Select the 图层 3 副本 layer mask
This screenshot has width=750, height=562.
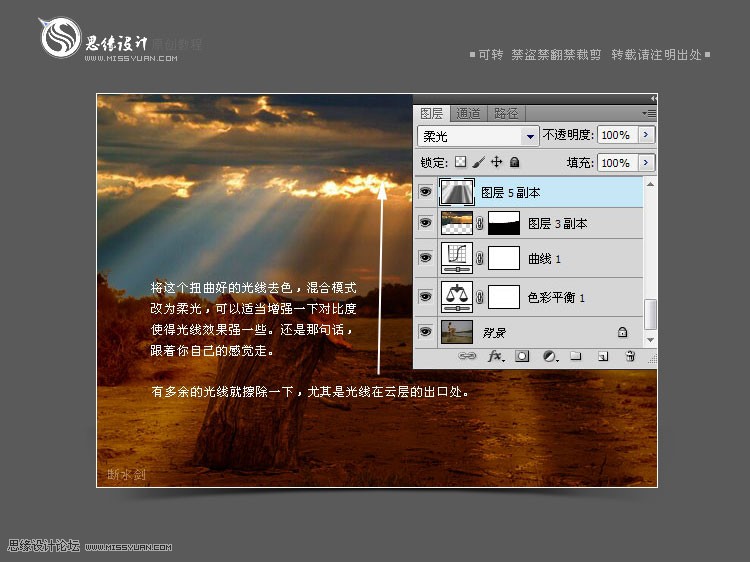[x=504, y=223]
